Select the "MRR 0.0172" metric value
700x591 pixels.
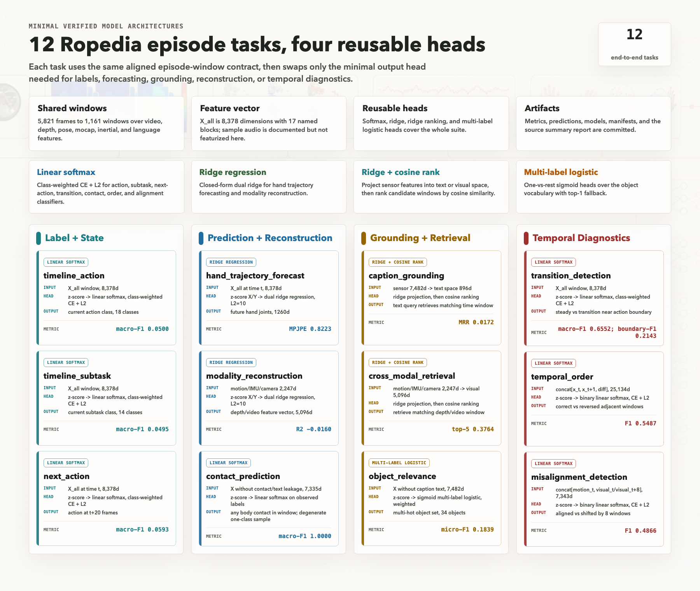pyautogui.click(x=476, y=322)
